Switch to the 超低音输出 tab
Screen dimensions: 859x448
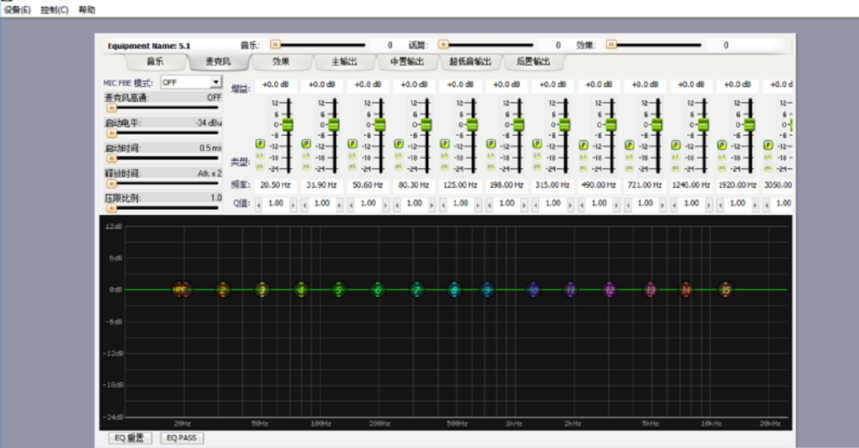pos(470,62)
